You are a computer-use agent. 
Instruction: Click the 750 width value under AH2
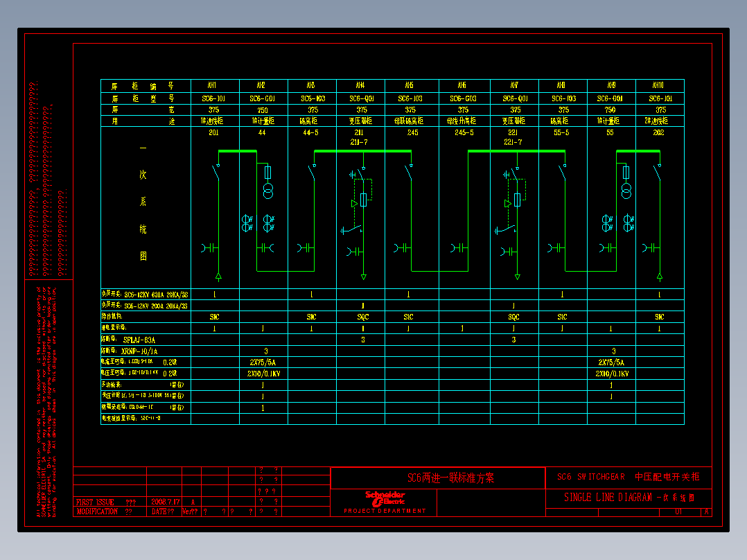tap(263, 110)
